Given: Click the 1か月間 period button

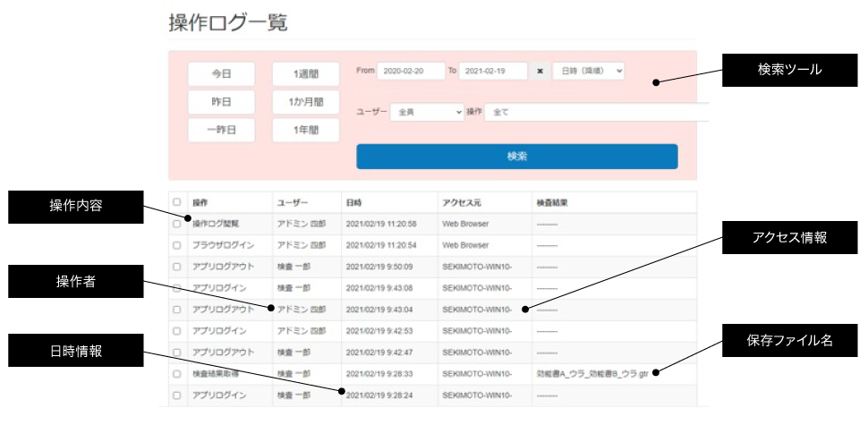Looking at the screenshot, I should pos(305,101).
